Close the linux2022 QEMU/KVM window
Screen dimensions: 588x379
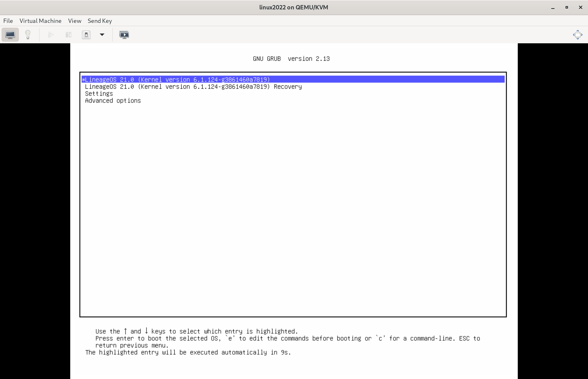580,7
